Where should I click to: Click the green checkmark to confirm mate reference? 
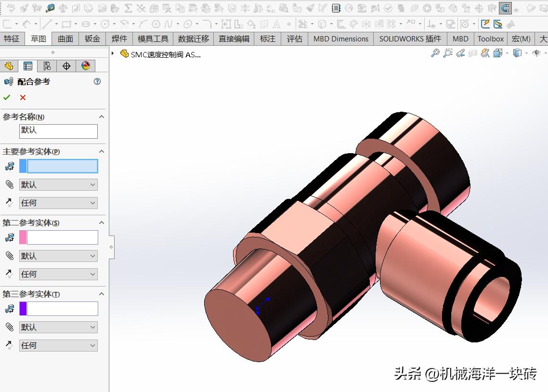7,98
